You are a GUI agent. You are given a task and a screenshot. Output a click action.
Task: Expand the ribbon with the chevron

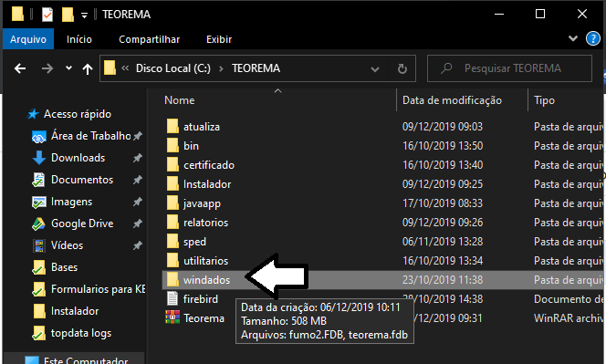573,38
